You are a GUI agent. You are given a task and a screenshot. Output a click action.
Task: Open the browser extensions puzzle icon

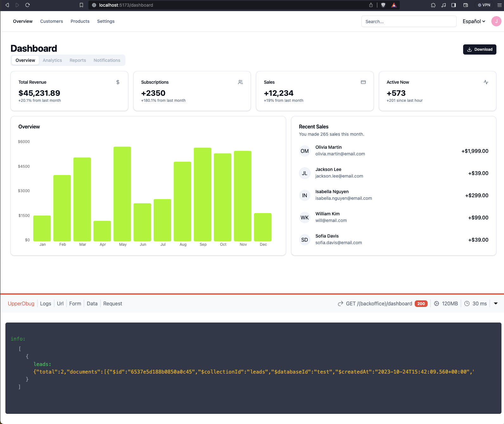[433, 5]
